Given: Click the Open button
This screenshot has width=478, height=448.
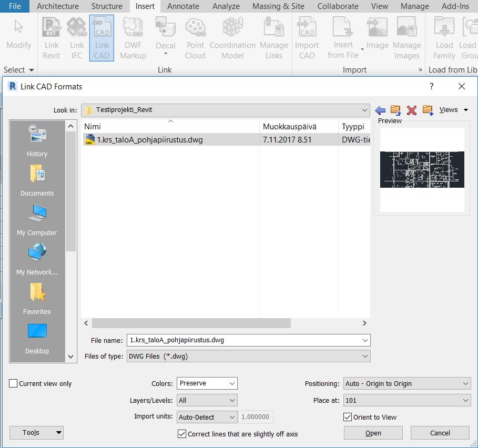Looking at the screenshot, I should (373, 433).
